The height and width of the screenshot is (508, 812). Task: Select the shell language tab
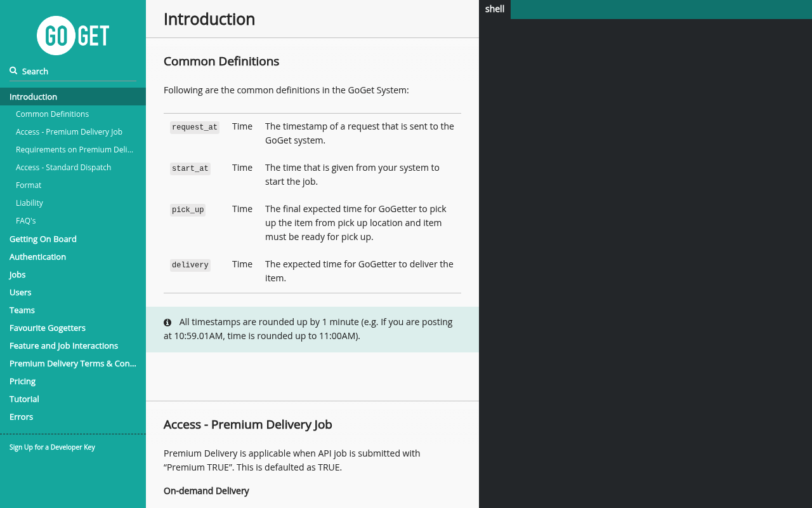click(x=495, y=10)
